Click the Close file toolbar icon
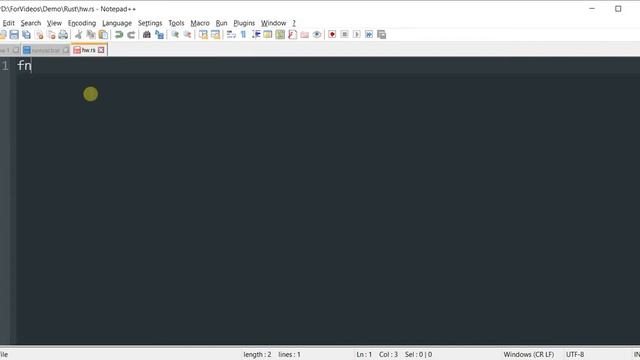 point(39,35)
